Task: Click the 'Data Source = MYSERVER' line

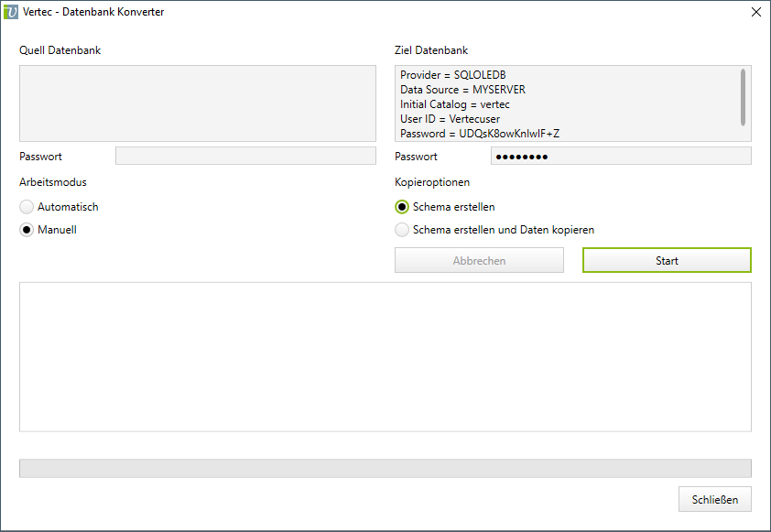Action: pyautogui.click(x=462, y=90)
